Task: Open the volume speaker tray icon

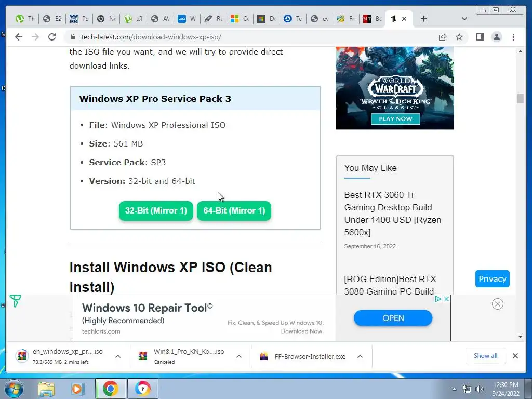Action: click(x=480, y=389)
